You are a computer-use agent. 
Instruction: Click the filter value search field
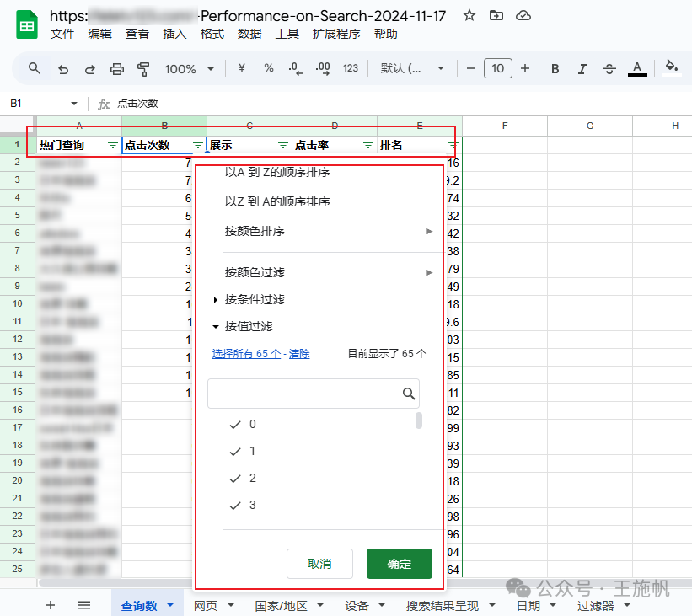point(314,394)
